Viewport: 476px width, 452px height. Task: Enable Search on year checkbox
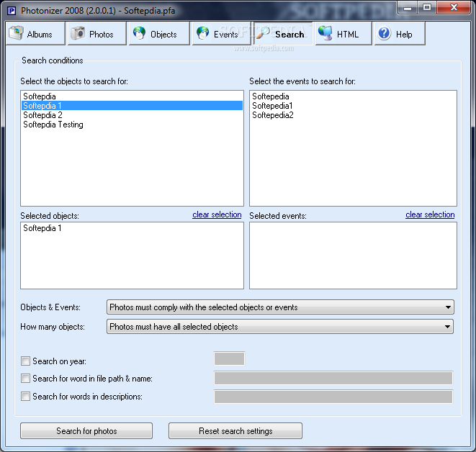coord(25,361)
